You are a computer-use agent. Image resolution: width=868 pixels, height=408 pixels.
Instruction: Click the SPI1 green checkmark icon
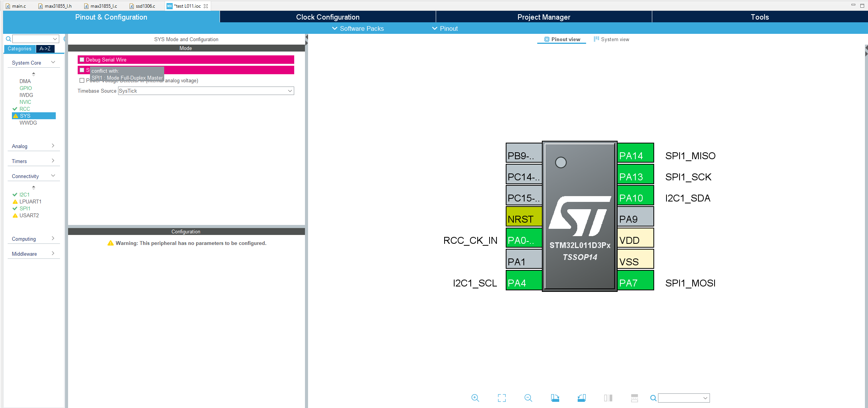[x=15, y=208]
